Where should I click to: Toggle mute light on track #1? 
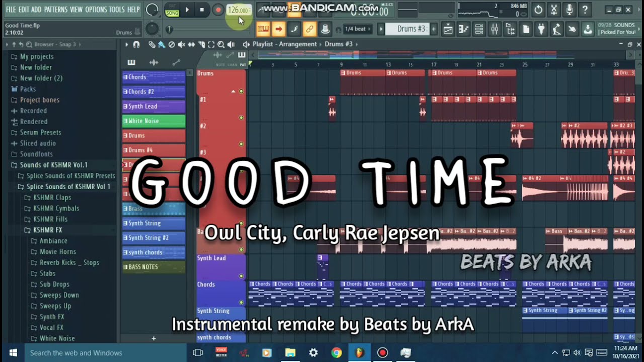[x=242, y=118]
